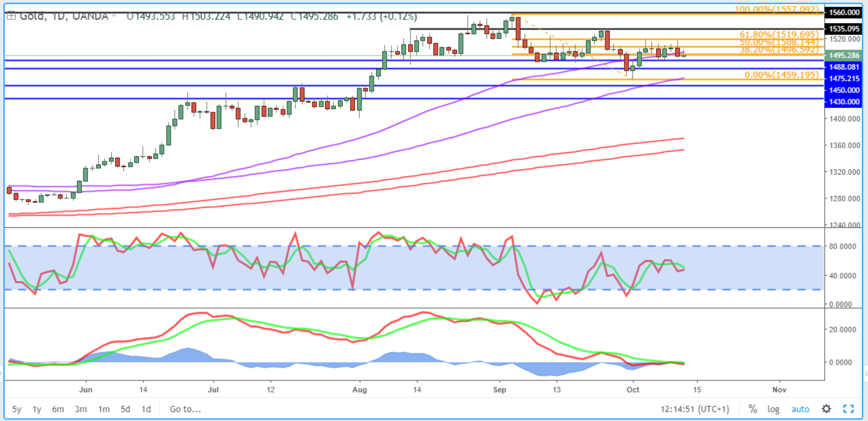Click the close value C1495.286
This screenshot has height=421, width=868.
pos(314,16)
